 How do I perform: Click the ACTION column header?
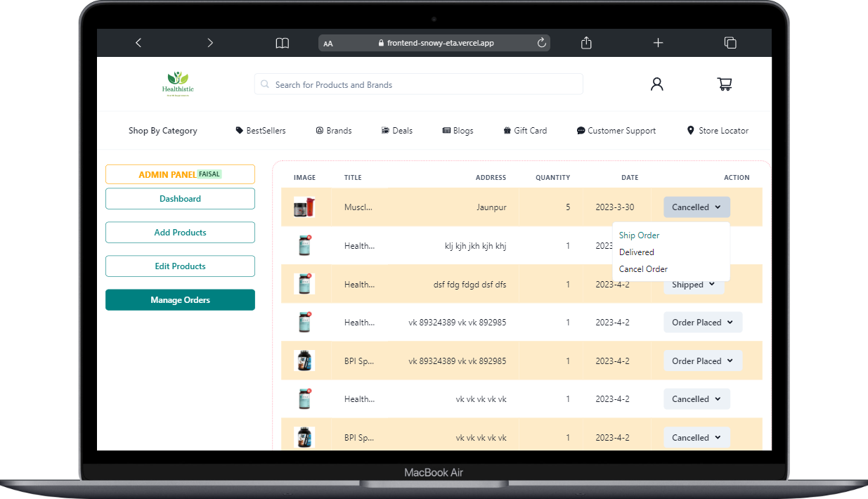[x=737, y=178]
